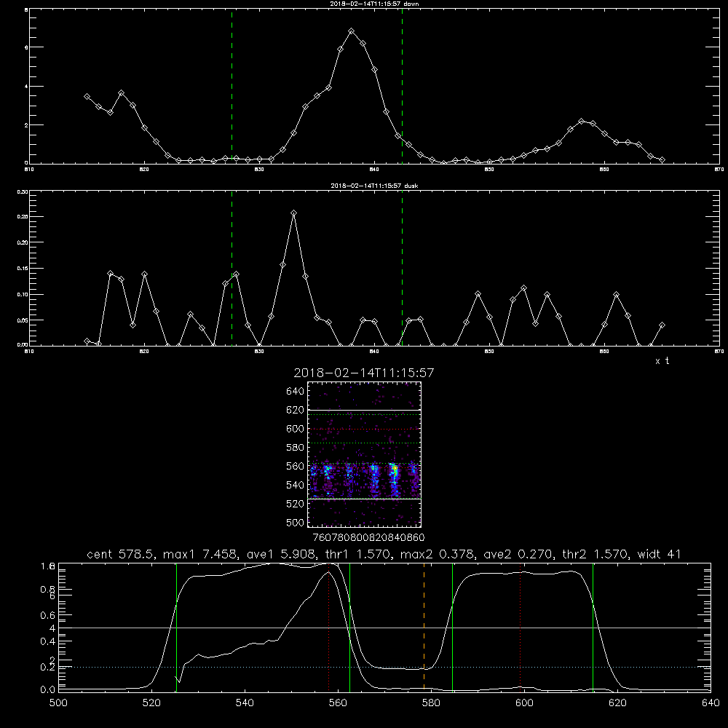
Task: Click the orange dashed center line in profile plot
Action: 424,627
